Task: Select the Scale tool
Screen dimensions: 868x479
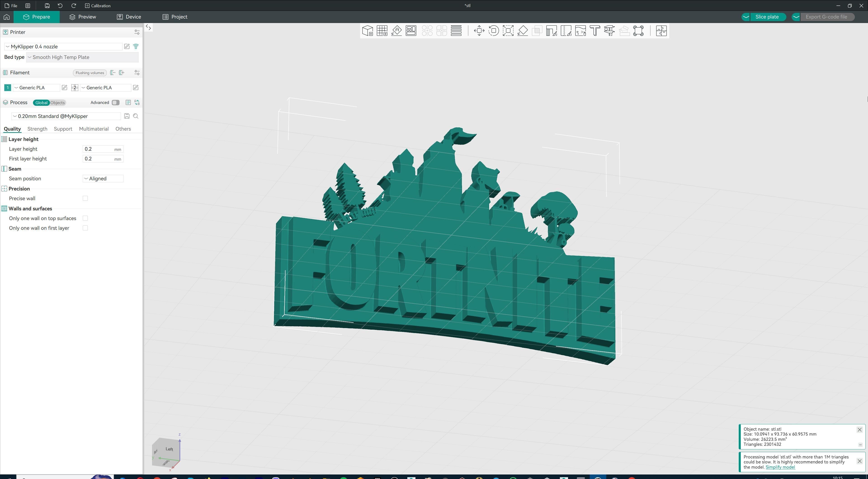Action: tap(508, 31)
